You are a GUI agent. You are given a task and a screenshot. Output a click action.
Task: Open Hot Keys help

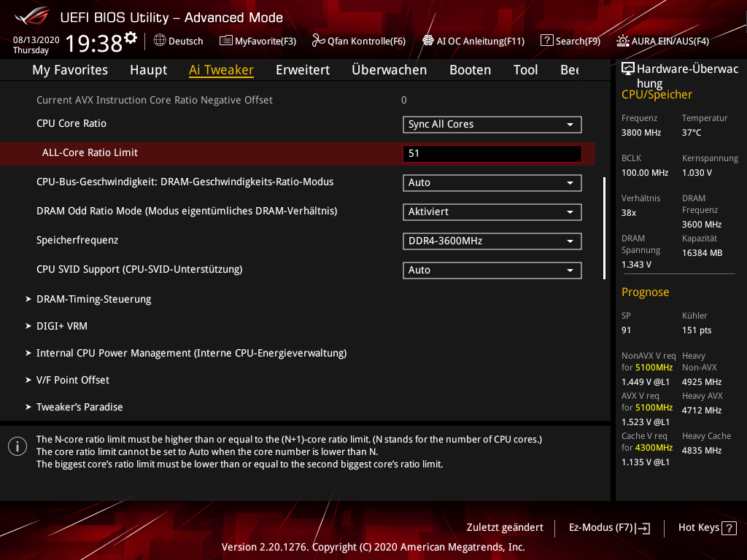708,528
